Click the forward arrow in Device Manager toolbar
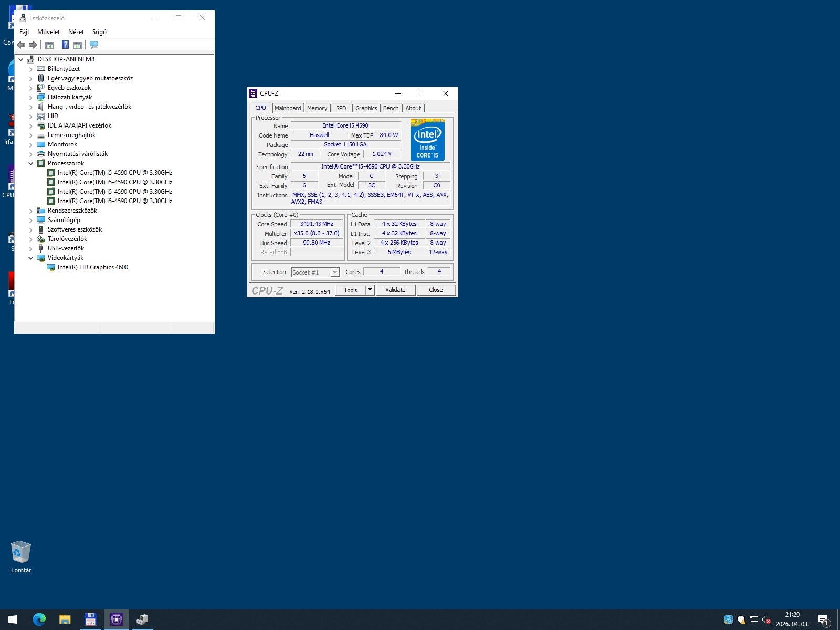The image size is (840, 630). pos(33,45)
